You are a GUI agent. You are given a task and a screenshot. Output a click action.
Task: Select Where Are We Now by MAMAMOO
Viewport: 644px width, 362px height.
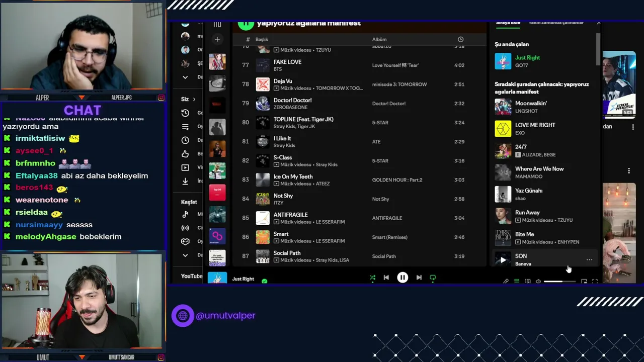tap(546, 172)
